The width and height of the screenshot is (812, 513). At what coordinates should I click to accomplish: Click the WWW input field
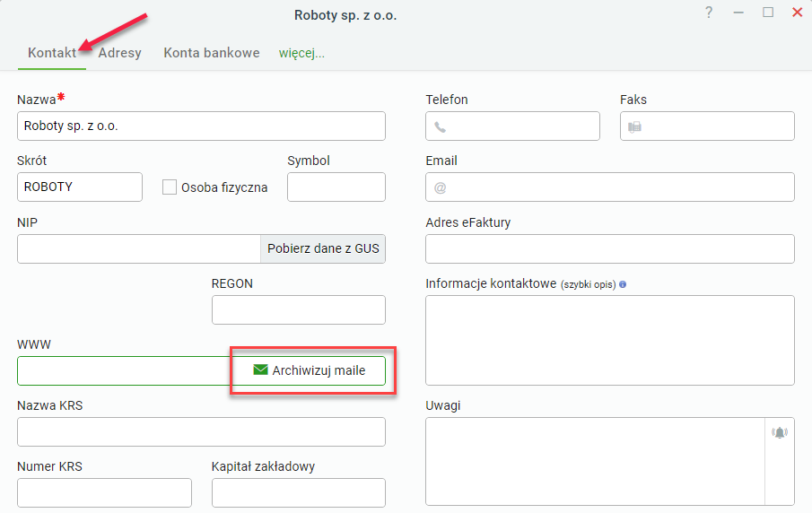click(125, 370)
